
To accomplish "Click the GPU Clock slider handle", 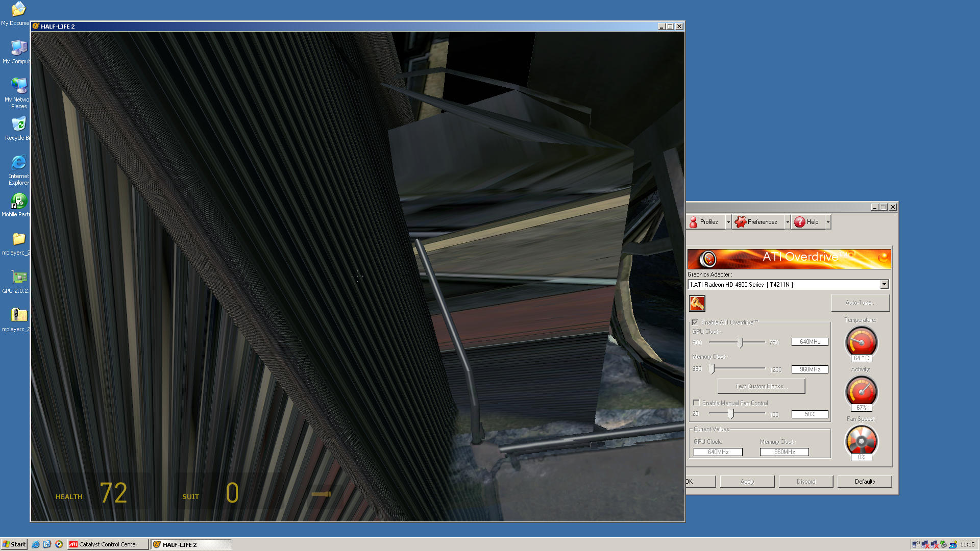I will pos(741,342).
